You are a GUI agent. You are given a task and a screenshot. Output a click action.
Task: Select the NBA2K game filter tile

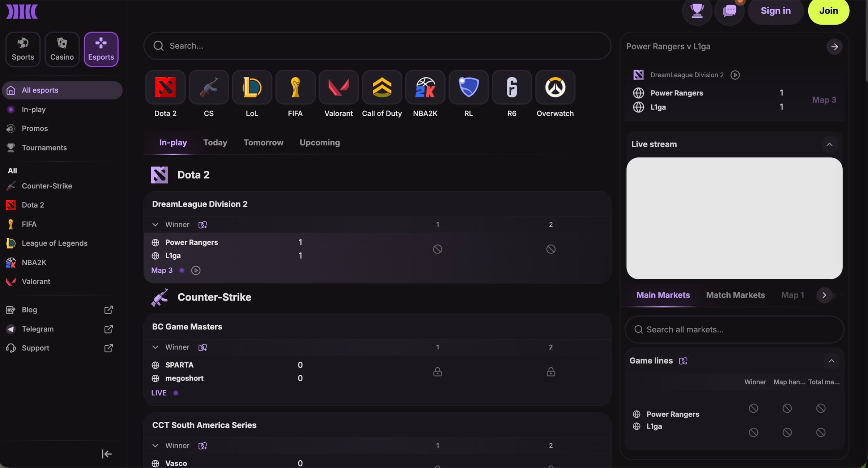425,87
